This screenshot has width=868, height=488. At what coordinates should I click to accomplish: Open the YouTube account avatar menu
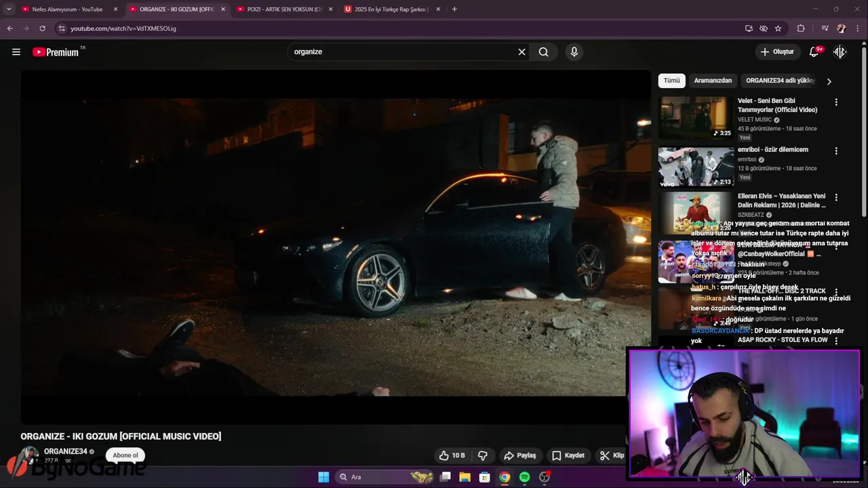pyautogui.click(x=840, y=52)
